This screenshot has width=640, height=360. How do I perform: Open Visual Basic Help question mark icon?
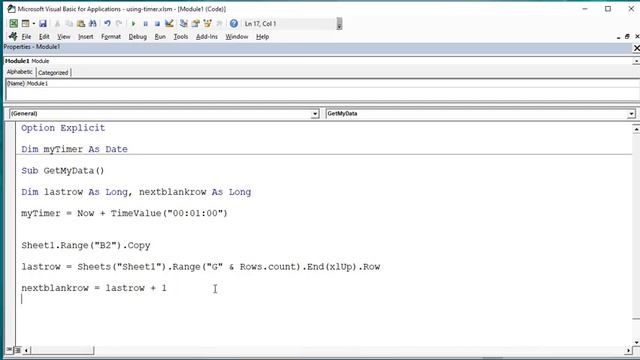pyautogui.click(x=234, y=24)
